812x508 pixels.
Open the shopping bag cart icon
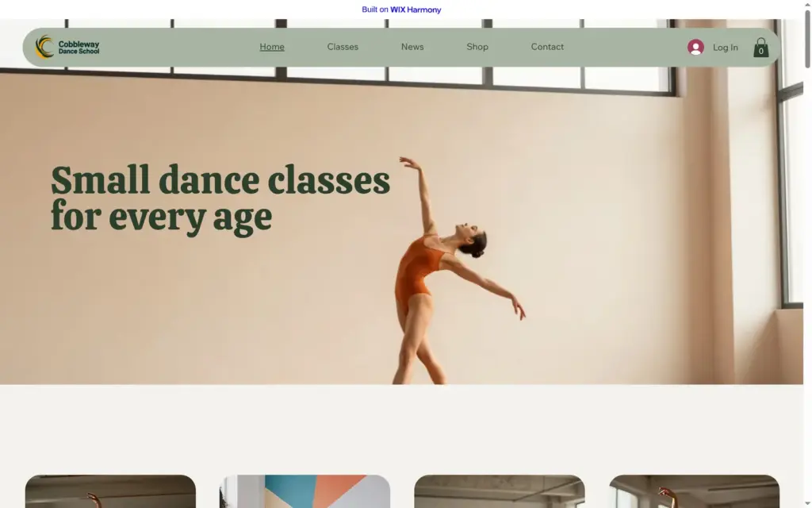coord(760,47)
